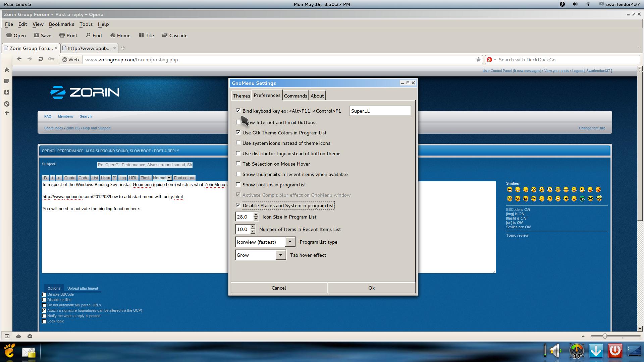
Task: Open Tab hover effect Grow dropdown
Action: coord(281,255)
